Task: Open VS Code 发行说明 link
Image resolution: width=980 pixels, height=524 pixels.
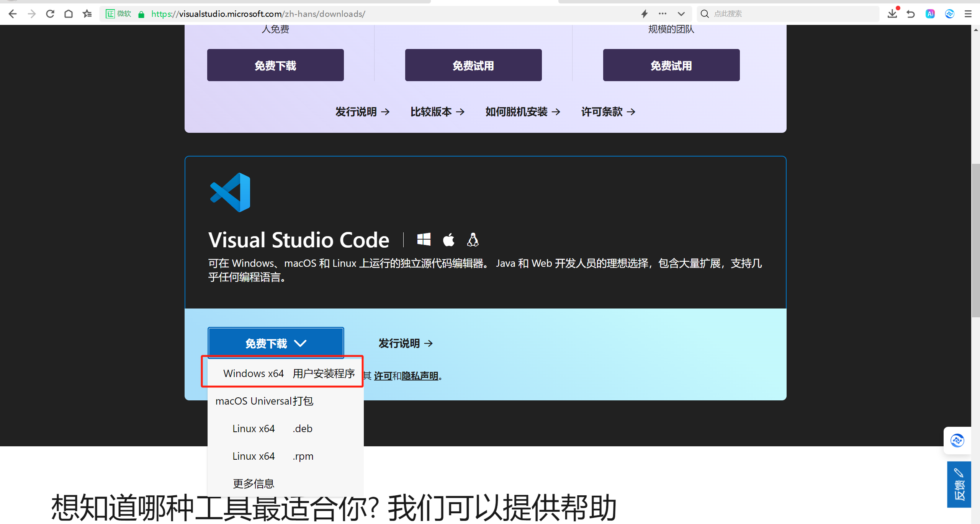Action: [406, 343]
